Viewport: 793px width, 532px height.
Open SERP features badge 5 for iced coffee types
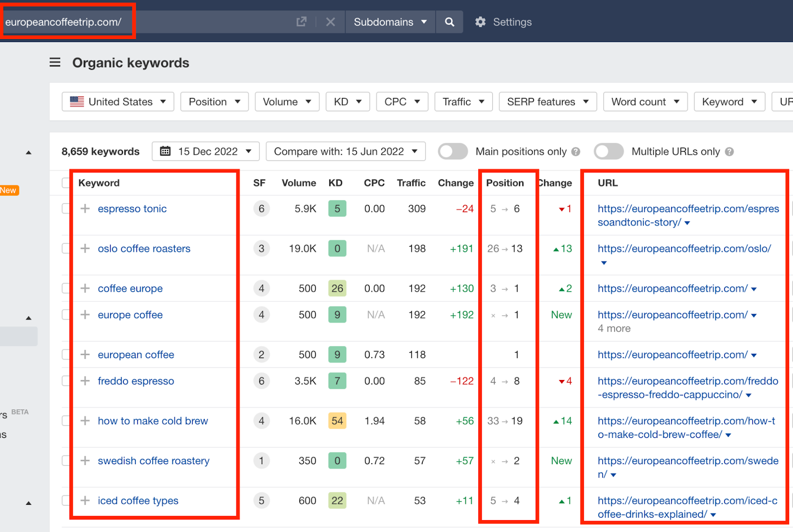(262, 500)
